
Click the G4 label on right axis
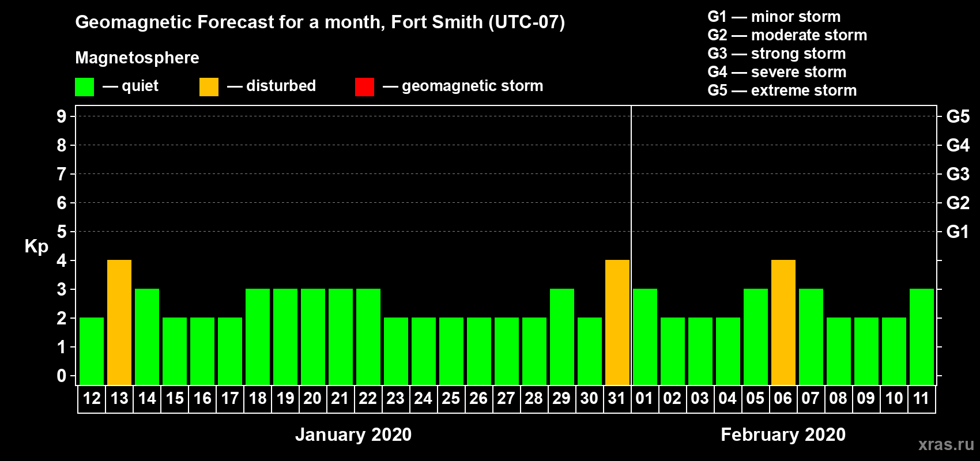[958, 145]
